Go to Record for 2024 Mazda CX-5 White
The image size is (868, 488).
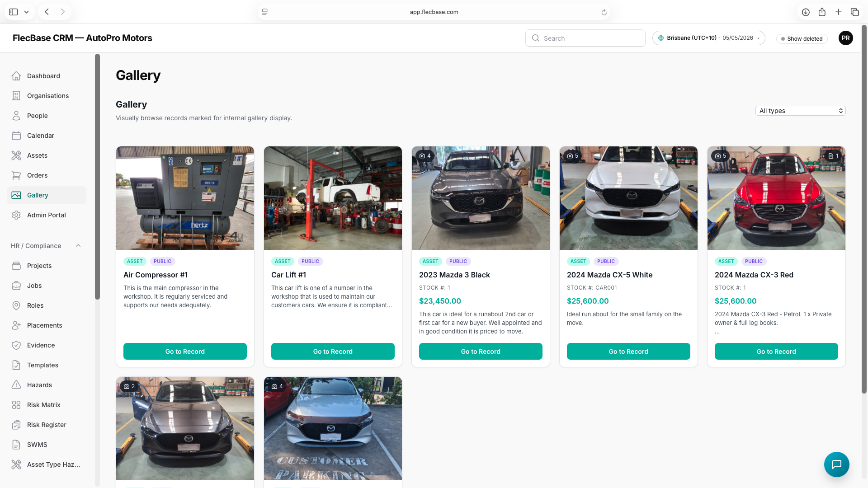[x=628, y=352]
